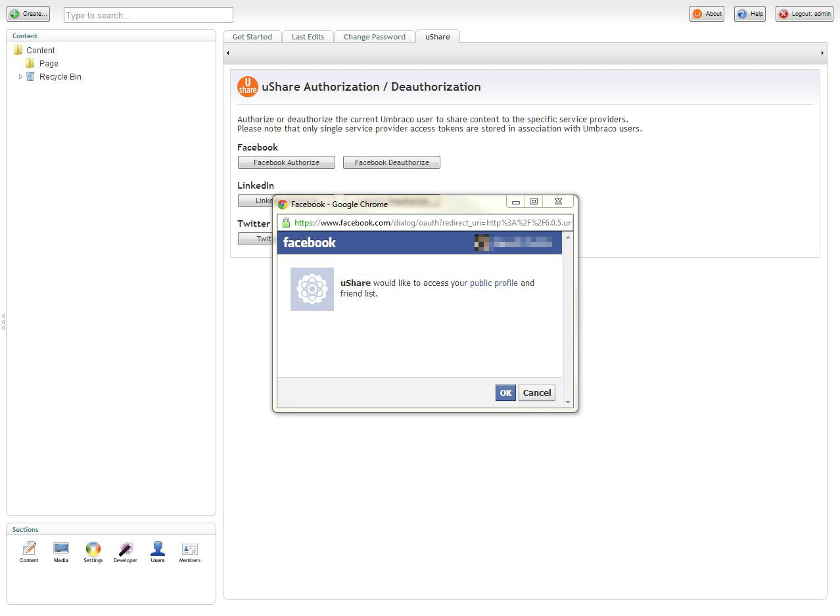Select the uShare tab
The width and height of the screenshot is (840, 616).
438,37
